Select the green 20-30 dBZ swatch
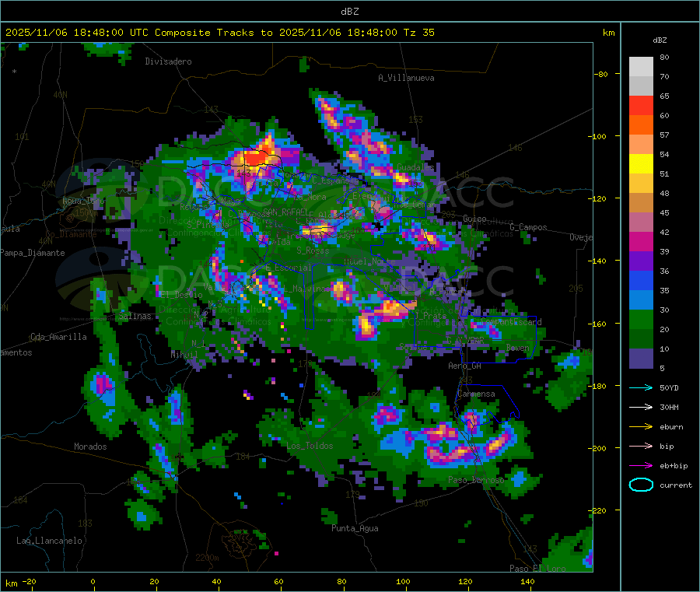Screen dimensions: 700x592 click(641, 319)
